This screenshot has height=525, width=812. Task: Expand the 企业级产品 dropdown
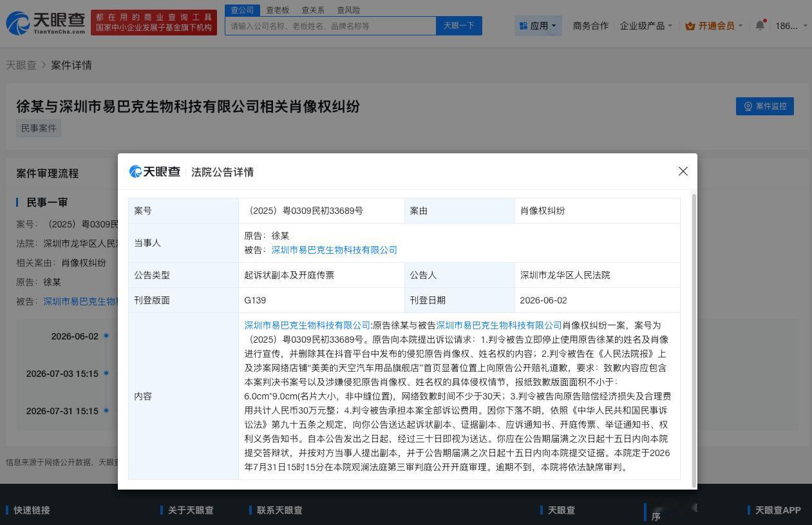(646, 26)
